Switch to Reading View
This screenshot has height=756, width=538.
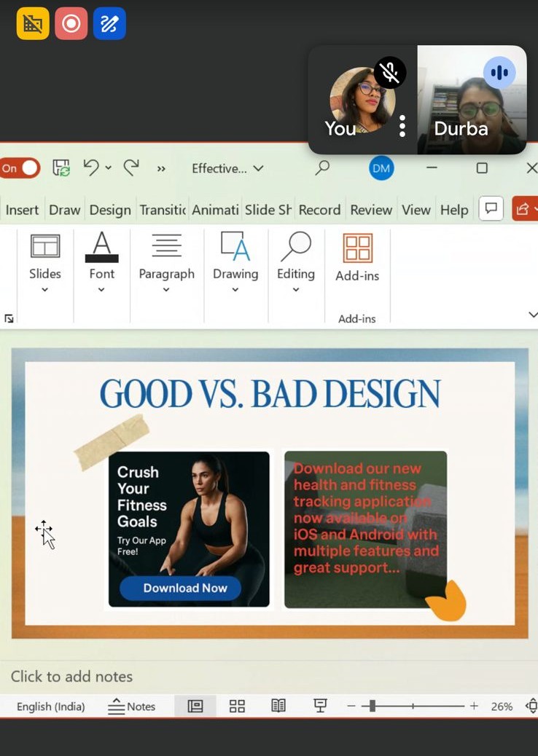tap(278, 706)
